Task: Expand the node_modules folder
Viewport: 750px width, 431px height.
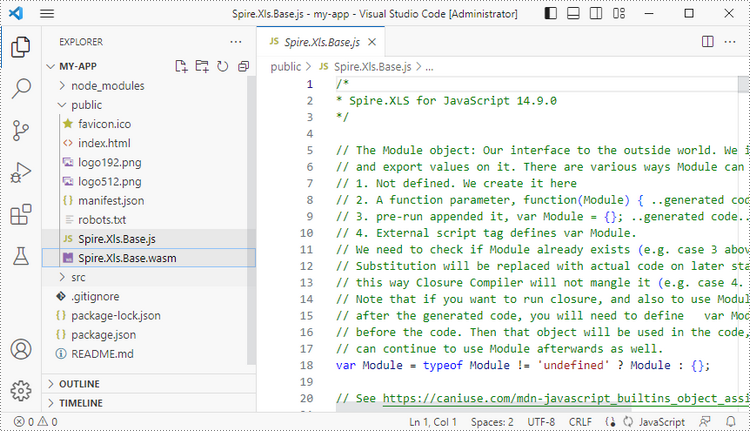Action: 98,86
